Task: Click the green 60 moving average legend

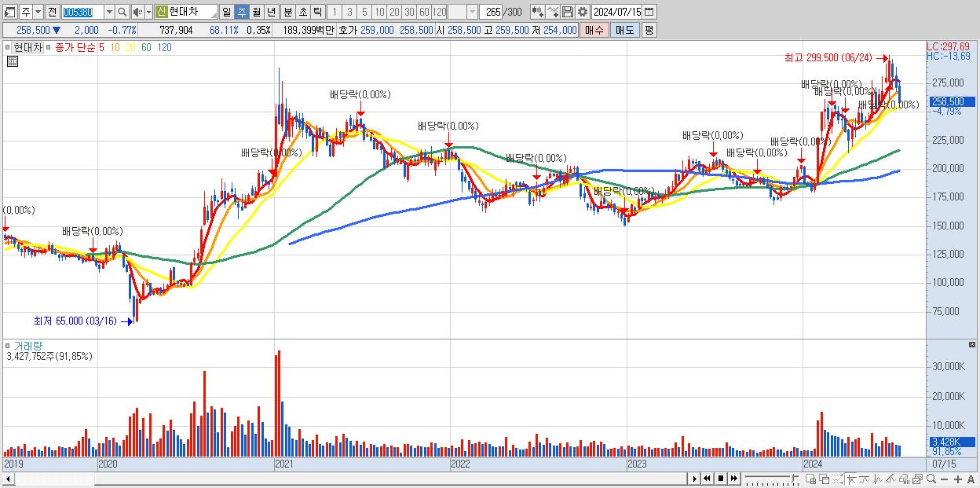Action: click(x=147, y=47)
